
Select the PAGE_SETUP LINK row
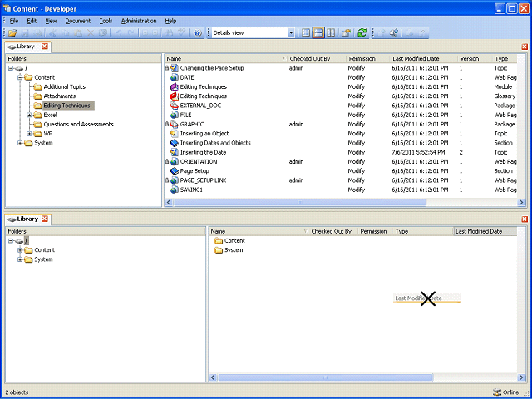tap(341, 180)
